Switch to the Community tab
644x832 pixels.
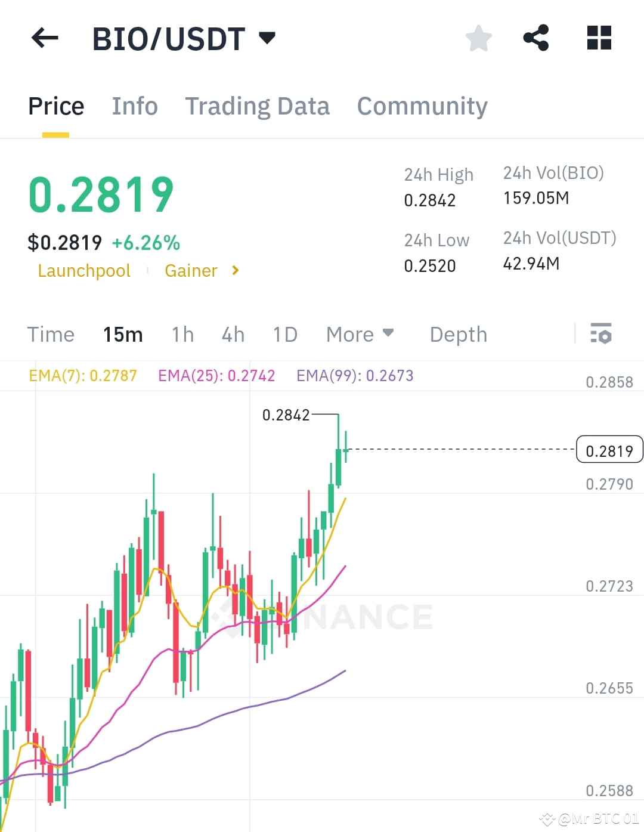tap(421, 106)
